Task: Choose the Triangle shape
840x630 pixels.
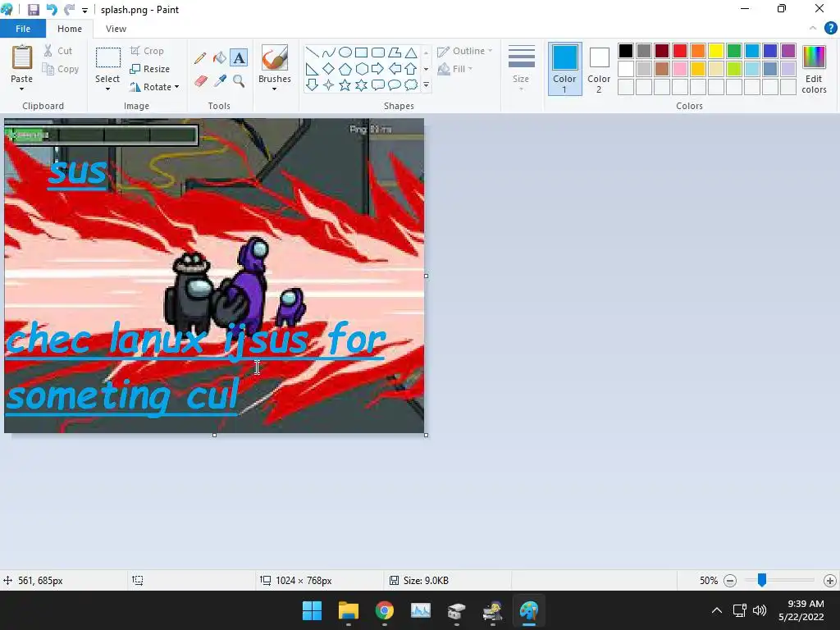Action: click(411, 52)
